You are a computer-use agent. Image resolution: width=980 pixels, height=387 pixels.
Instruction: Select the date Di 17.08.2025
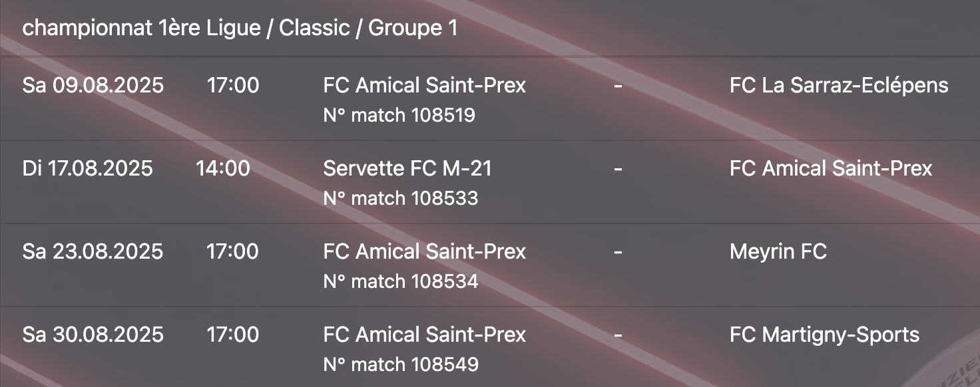point(88,169)
